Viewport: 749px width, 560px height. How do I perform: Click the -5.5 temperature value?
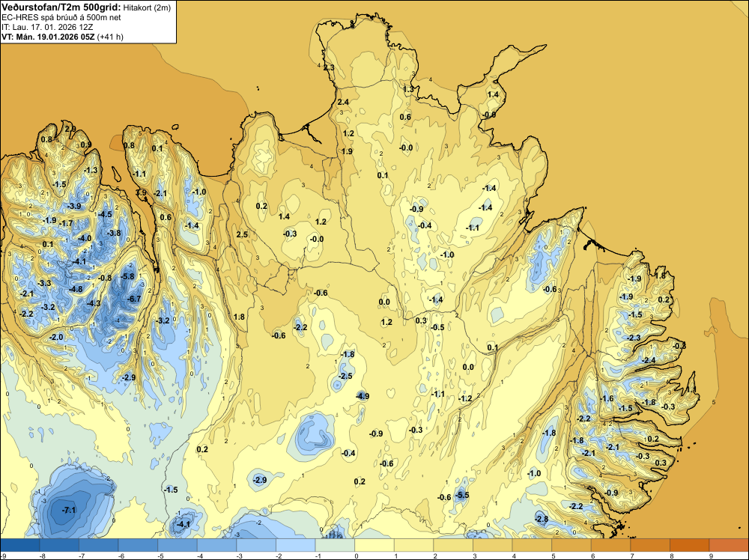coord(462,495)
